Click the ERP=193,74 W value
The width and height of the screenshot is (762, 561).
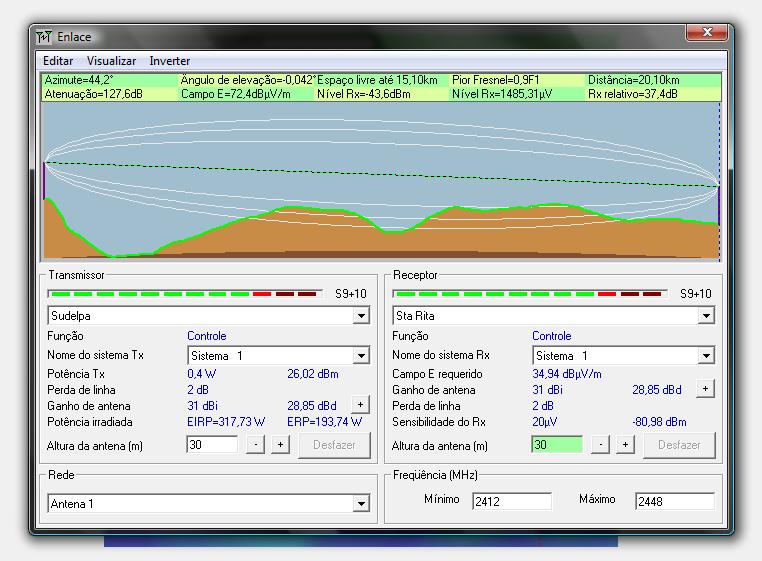(x=325, y=422)
